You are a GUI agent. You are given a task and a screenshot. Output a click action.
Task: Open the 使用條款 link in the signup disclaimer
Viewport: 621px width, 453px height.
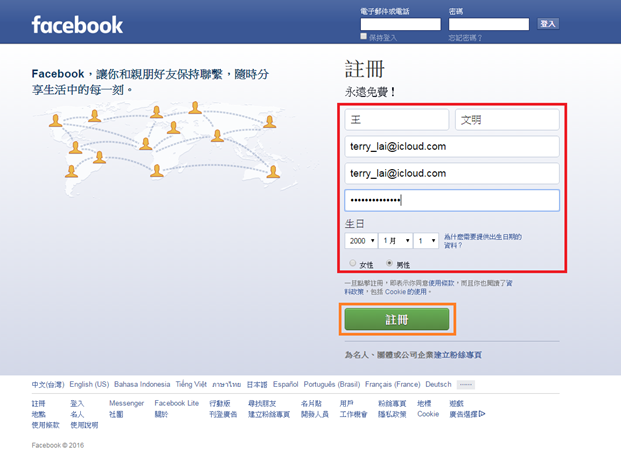(x=444, y=283)
